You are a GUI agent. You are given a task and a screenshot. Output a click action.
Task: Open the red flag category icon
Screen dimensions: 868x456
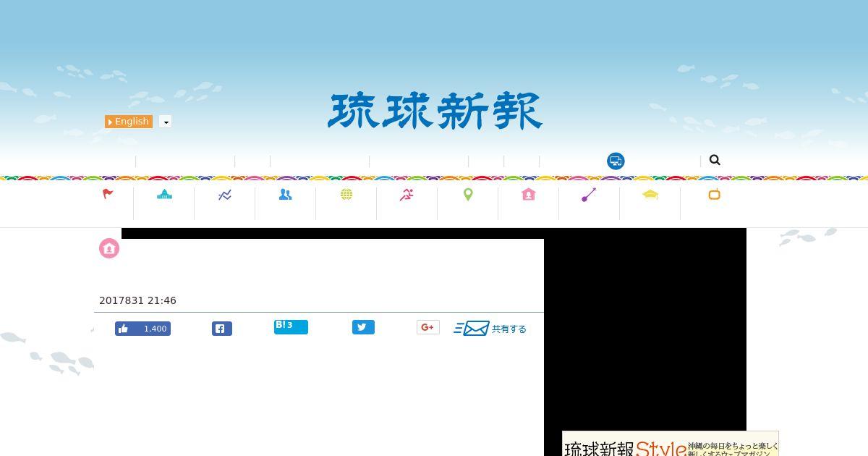(108, 194)
